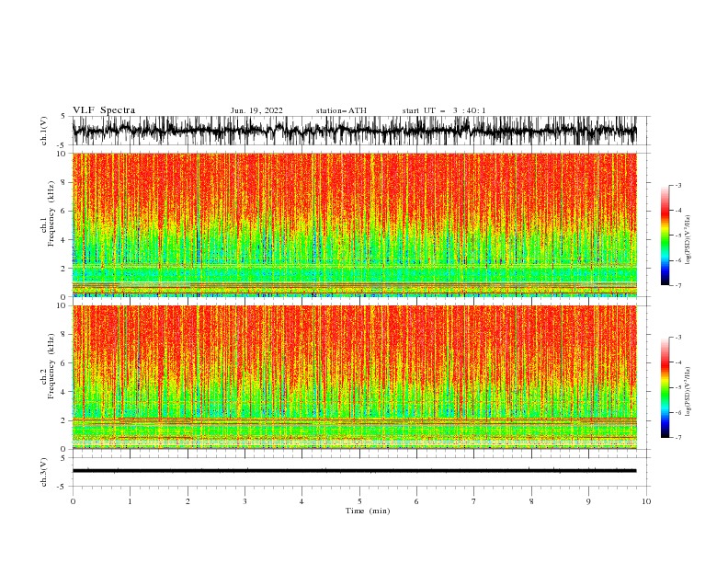Screen dimensions: 728x563
Task: Click the ch.1 log(PSD) colorbar label
Action: click(688, 240)
